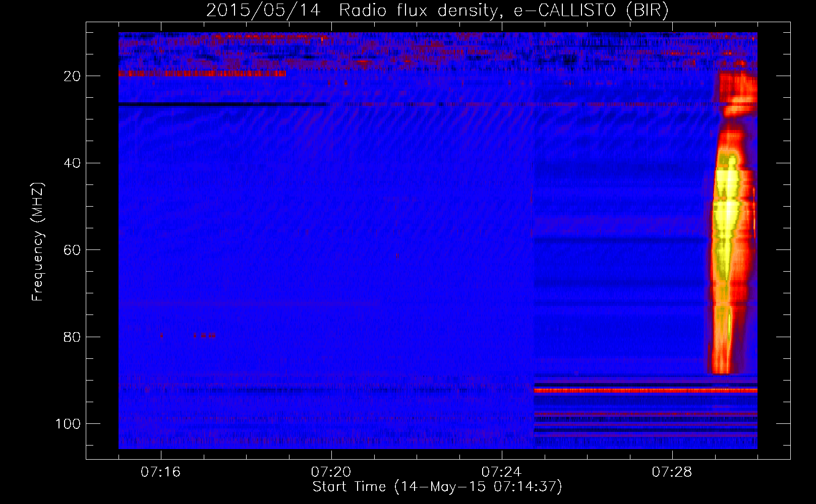Viewport: 816px width, 504px height.
Task: Click the plot title '2015/05/14 Radio flux density'
Action: tap(437, 10)
